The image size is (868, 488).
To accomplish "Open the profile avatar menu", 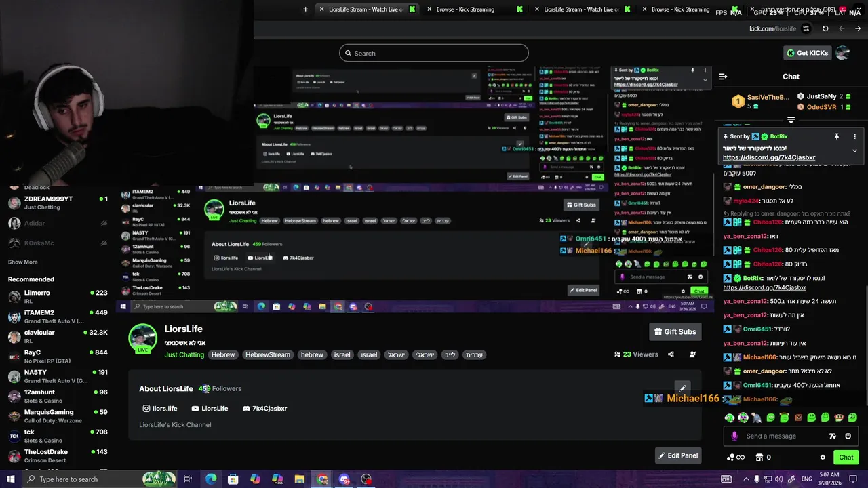I will pos(843,53).
